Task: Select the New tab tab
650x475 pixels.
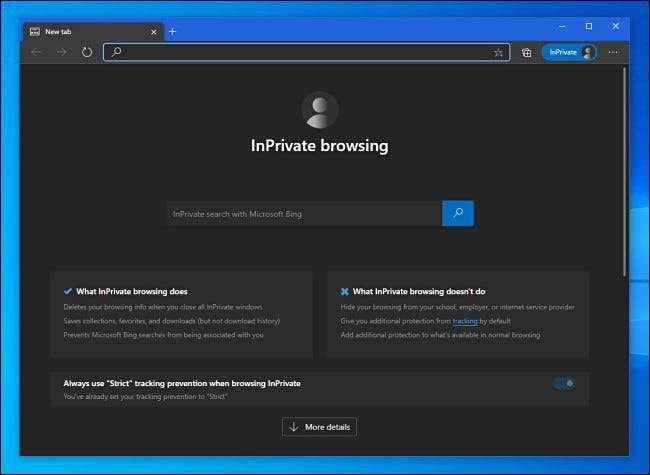Action: 85,31
